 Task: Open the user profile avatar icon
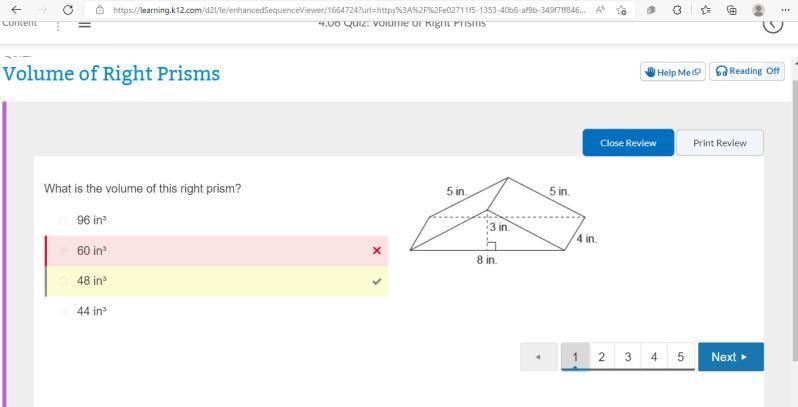(758, 10)
